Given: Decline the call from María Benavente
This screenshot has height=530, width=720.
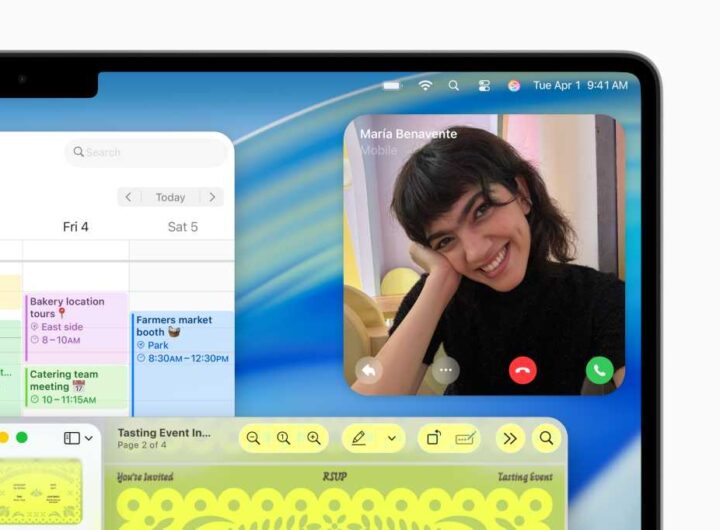Looking at the screenshot, I should (522, 370).
